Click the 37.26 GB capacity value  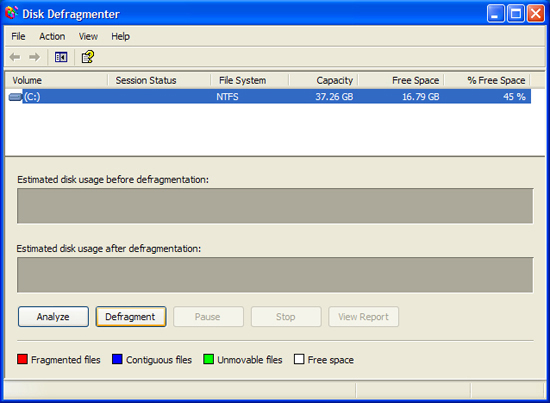tap(334, 97)
